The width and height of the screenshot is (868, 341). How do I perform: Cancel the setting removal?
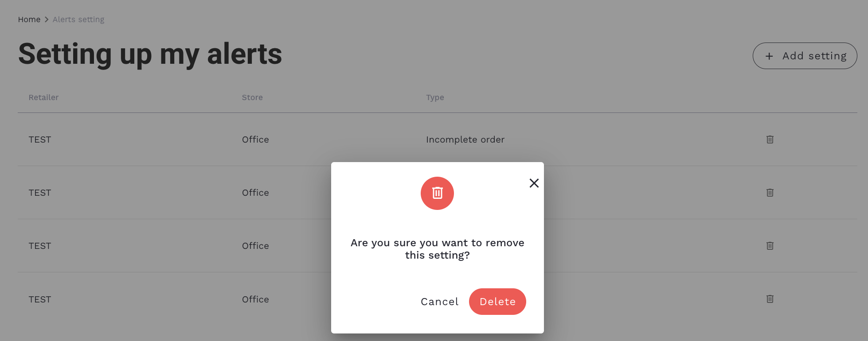pos(439,302)
